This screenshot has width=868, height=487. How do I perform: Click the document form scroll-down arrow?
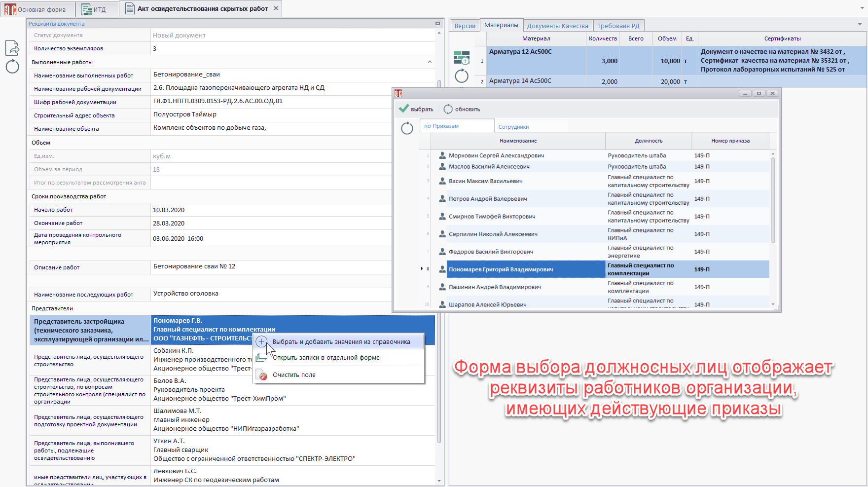(439, 481)
